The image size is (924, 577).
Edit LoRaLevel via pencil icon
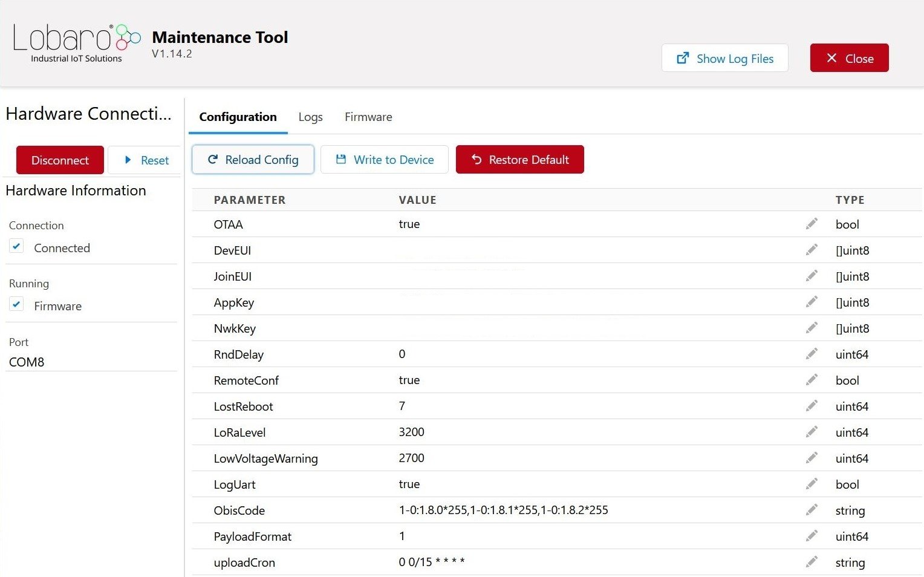pyautogui.click(x=812, y=432)
